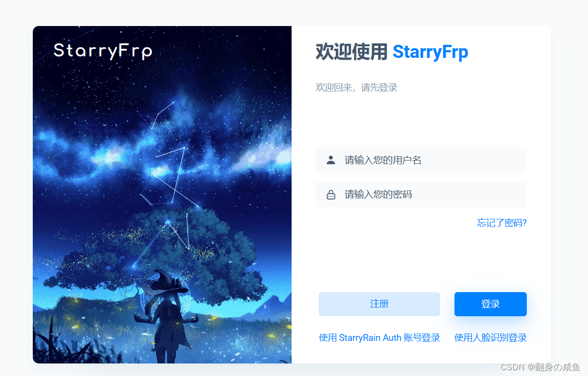The image size is (588, 376).
Task: Click the blue 登录 login button
Action: pyautogui.click(x=491, y=304)
